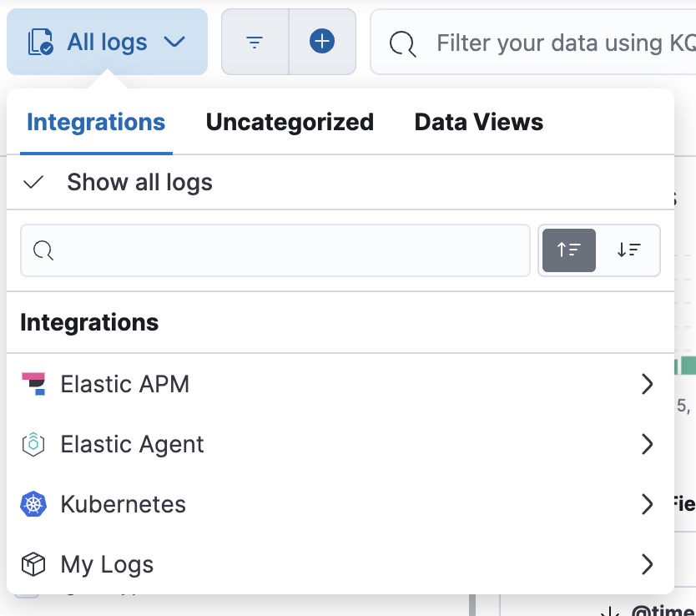Click the My Logs package icon
Screen dimensions: 696x616
pyautogui.click(x=33, y=565)
